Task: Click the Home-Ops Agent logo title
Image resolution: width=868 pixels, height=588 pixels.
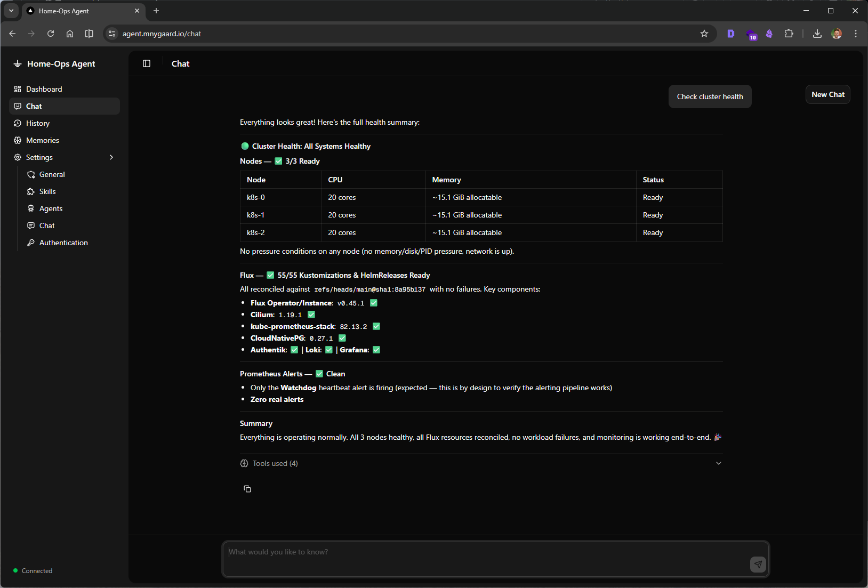Action: click(x=54, y=63)
